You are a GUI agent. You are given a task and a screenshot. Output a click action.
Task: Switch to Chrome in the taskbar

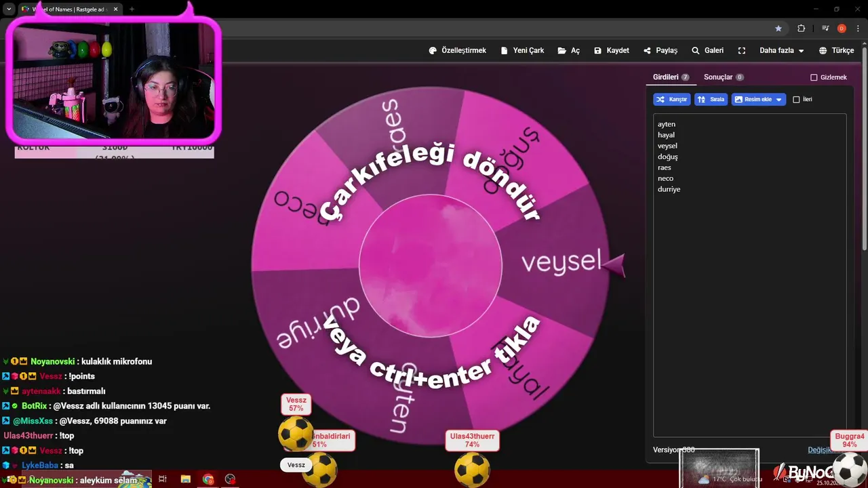coord(208,479)
